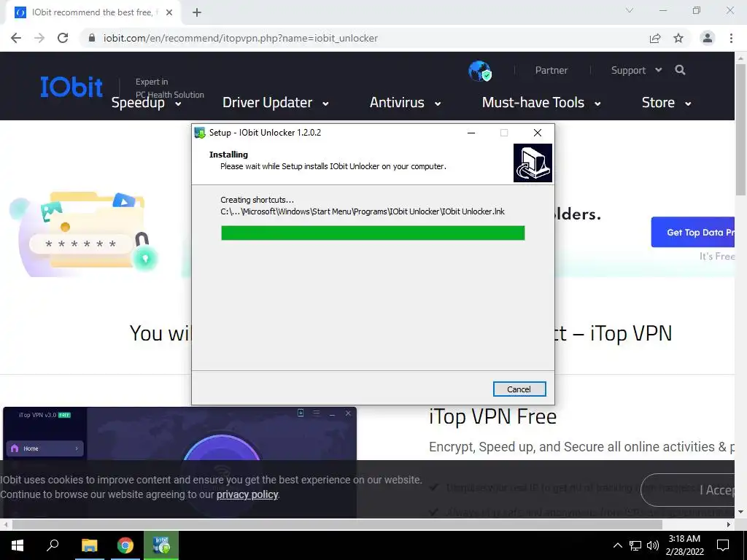Click the scrollbar down arrow

point(741,512)
